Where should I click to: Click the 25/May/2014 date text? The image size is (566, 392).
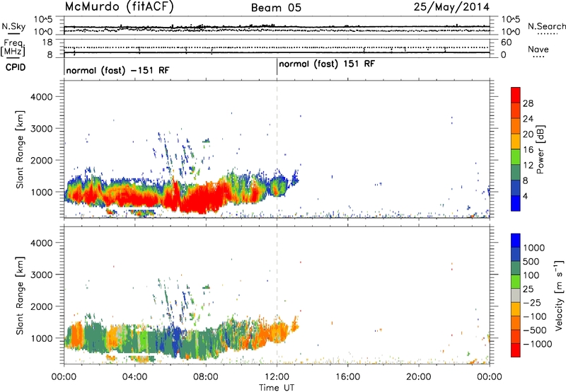click(451, 7)
